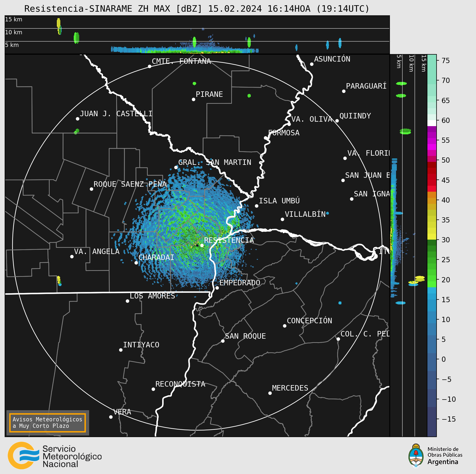Click the CONCEPCIÓN label
This screenshot has height=474, width=476.
coord(309,321)
